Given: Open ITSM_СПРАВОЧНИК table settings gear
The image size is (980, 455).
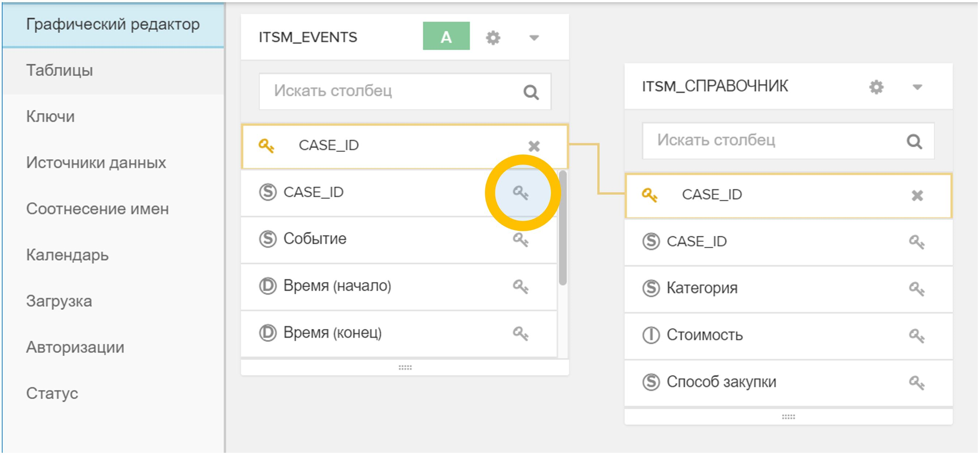Looking at the screenshot, I should (x=876, y=87).
